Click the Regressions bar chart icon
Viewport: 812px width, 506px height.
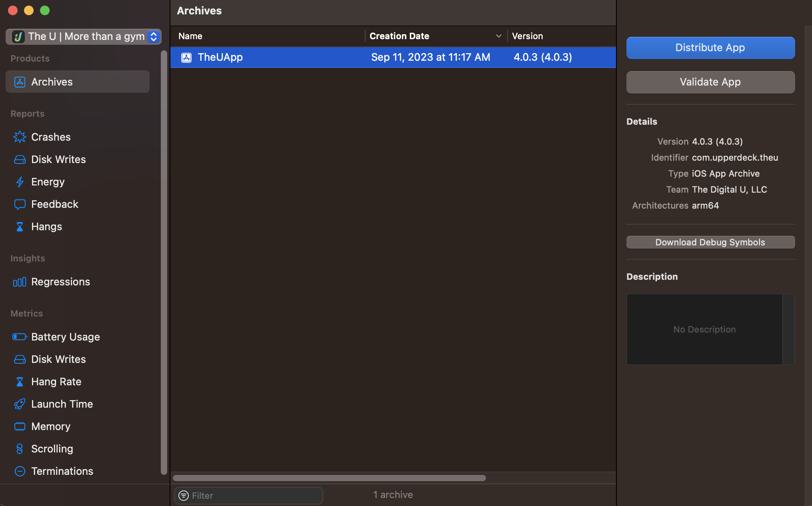(x=20, y=282)
